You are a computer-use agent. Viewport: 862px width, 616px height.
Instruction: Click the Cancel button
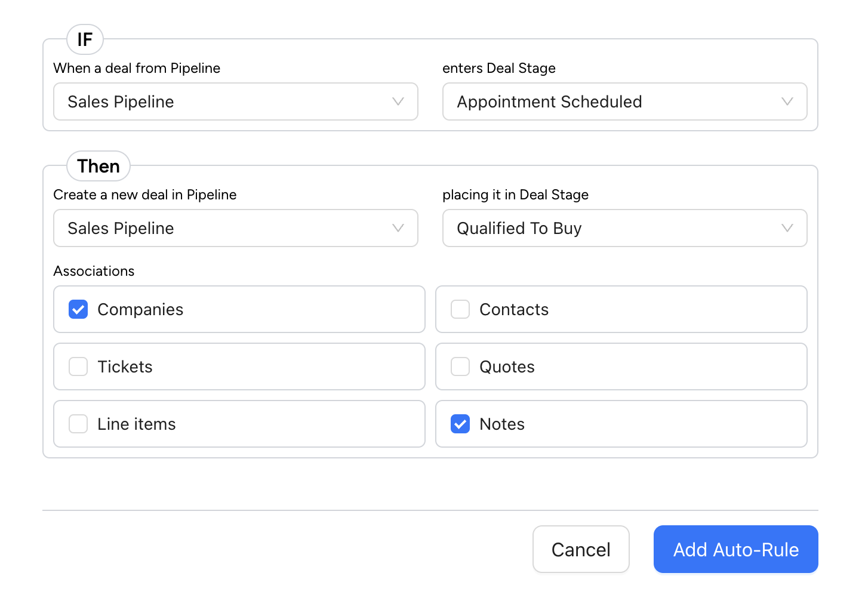[581, 549]
